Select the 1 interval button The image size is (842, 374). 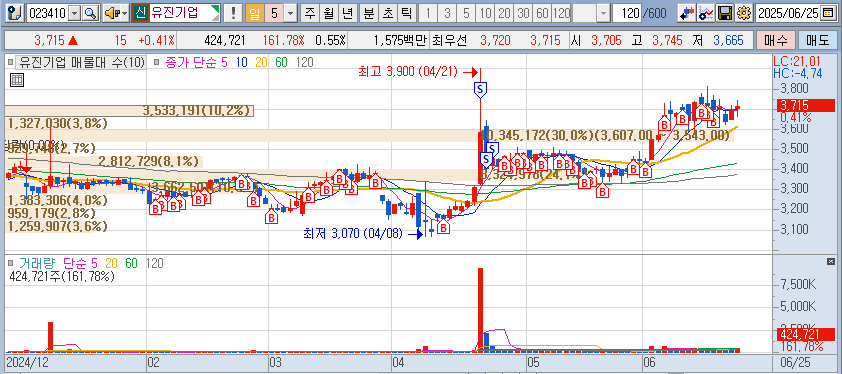tap(427, 13)
